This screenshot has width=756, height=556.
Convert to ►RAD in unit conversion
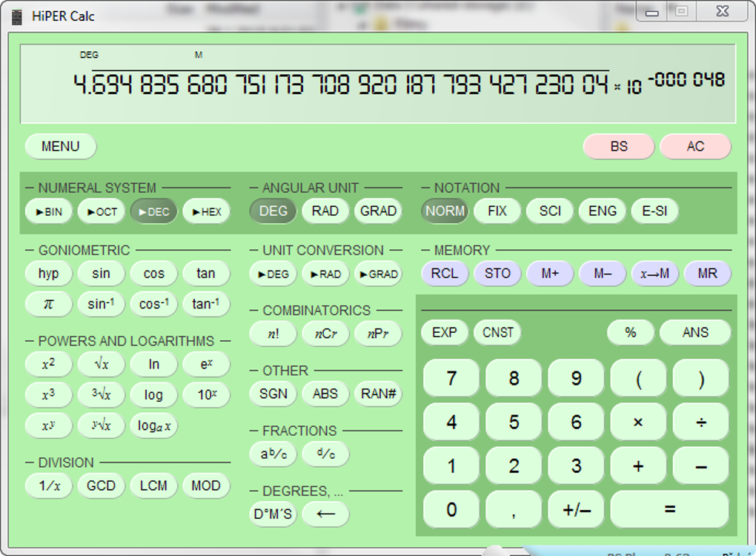point(325,274)
